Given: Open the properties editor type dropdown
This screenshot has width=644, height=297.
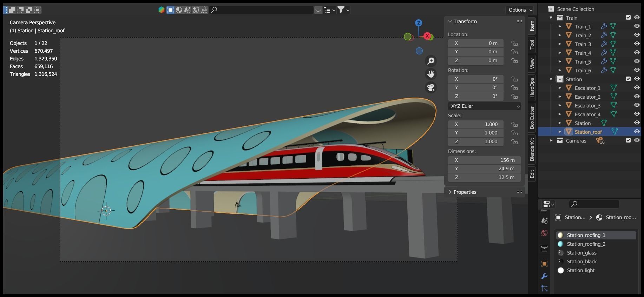Looking at the screenshot, I should coord(548,204).
